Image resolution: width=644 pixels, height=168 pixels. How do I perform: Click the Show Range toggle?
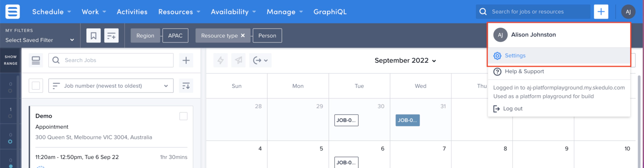point(10,60)
